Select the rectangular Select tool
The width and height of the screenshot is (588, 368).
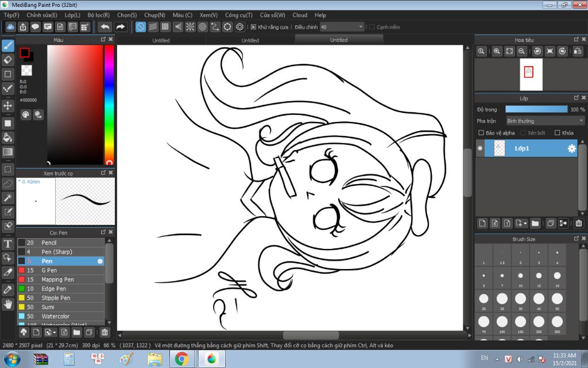[x=8, y=170]
